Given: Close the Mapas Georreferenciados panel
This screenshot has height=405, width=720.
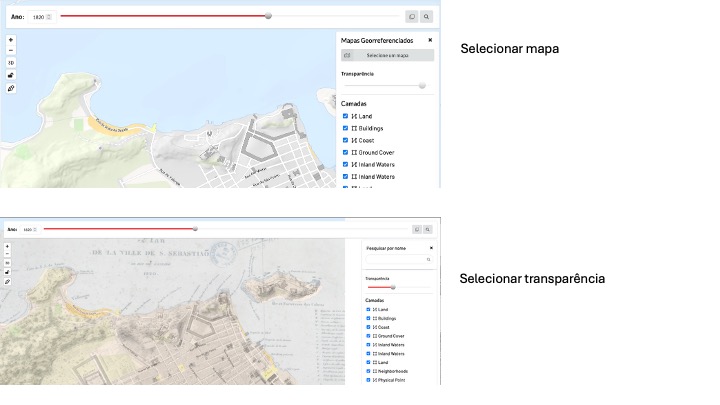Looking at the screenshot, I should 430,40.
